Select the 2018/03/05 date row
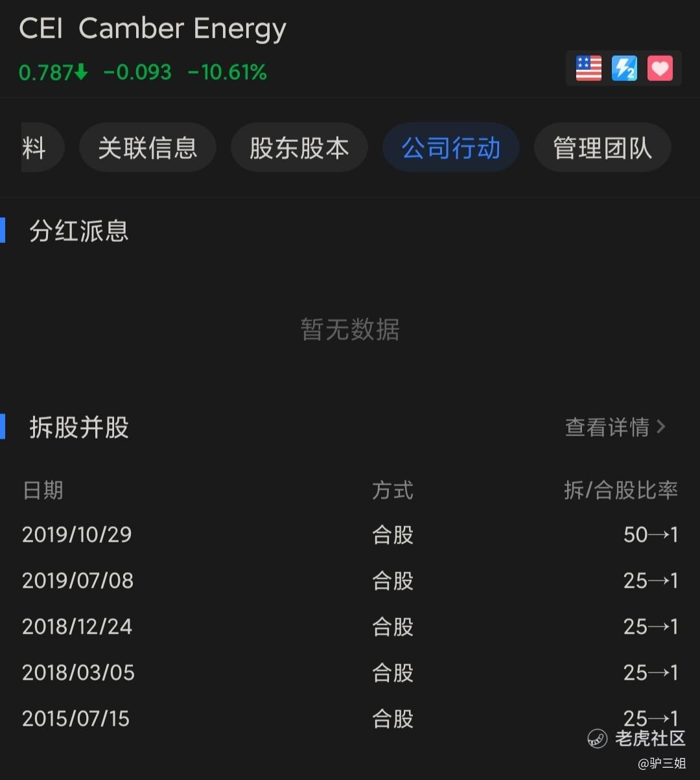 coord(350,672)
